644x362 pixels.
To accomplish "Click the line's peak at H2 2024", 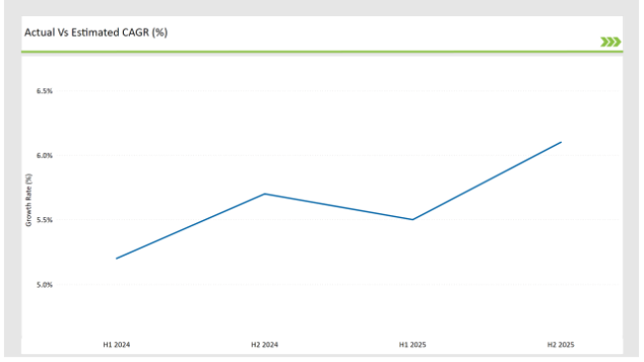I will click(265, 193).
